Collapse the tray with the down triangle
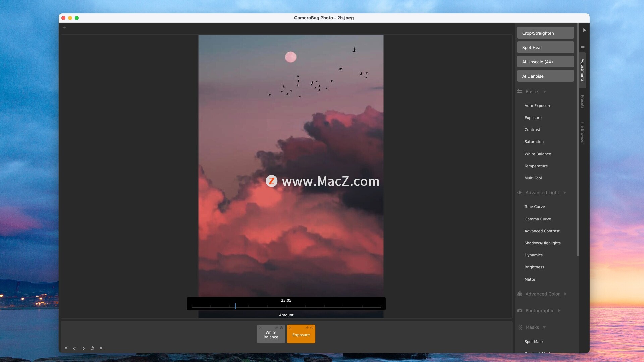 coord(66,348)
